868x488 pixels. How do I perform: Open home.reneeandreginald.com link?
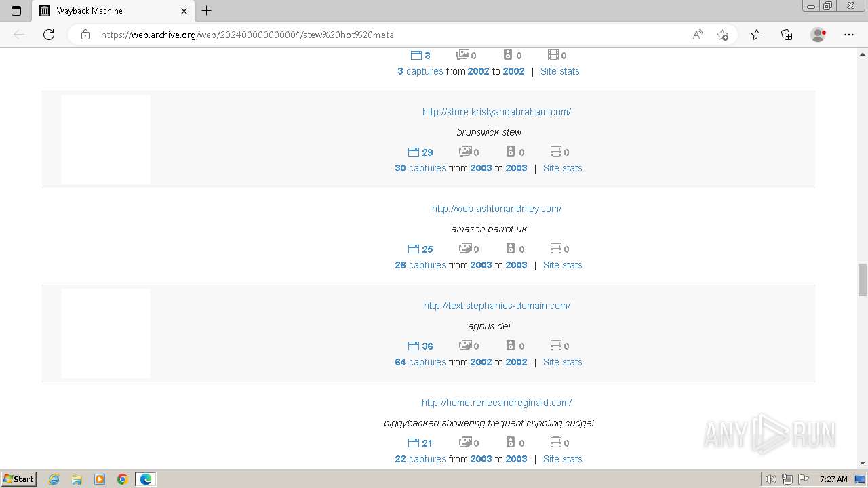click(496, 403)
